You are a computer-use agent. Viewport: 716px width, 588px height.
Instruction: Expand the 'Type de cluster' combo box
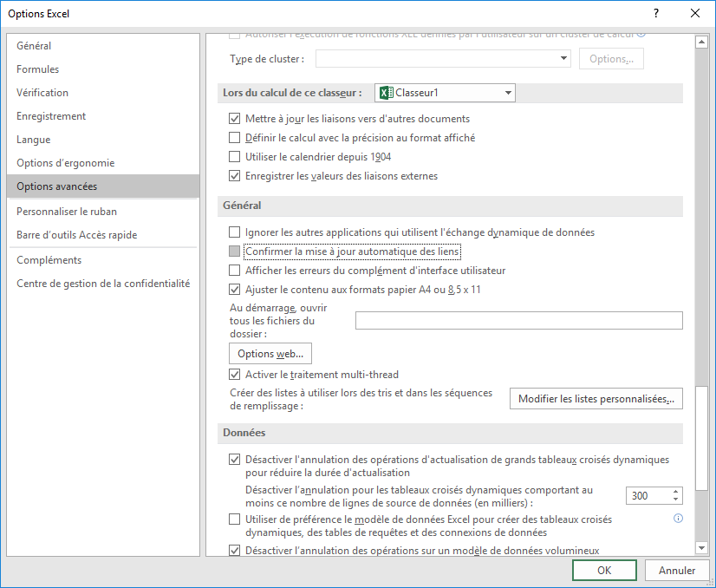click(563, 59)
